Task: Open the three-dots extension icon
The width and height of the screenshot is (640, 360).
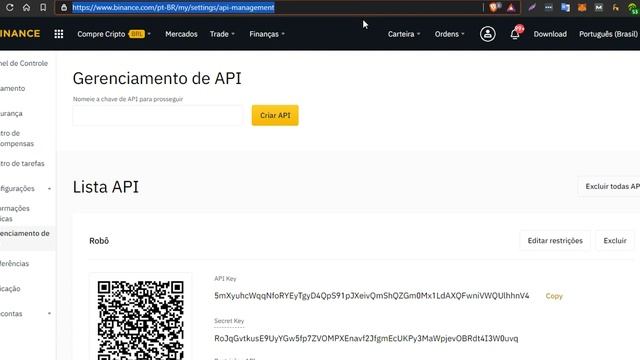Action: pos(549,7)
